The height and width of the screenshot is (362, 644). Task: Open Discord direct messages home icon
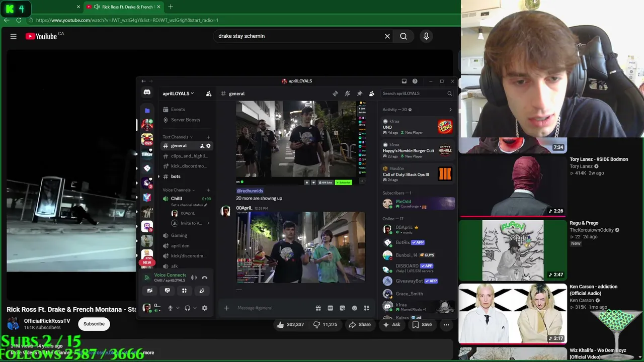[147, 93]
